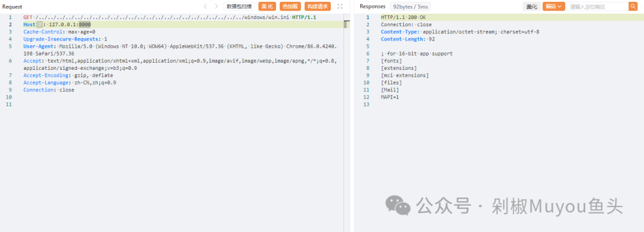This screenshot has height=232, width=644.
Task: Click line number 13 in Responses editor
Action: 367,104
